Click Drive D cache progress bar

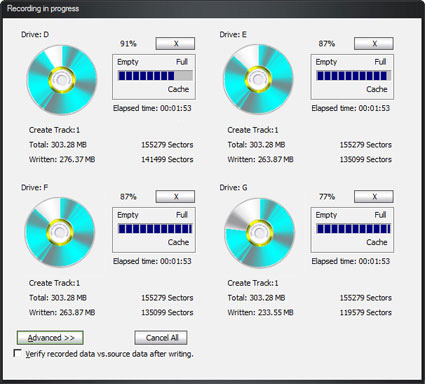tap(155, 76)
